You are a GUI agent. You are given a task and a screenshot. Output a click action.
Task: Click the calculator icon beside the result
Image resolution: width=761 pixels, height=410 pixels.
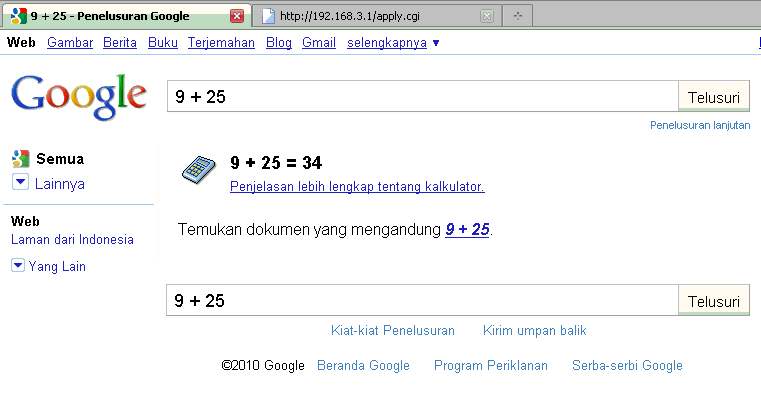(199, 170)
